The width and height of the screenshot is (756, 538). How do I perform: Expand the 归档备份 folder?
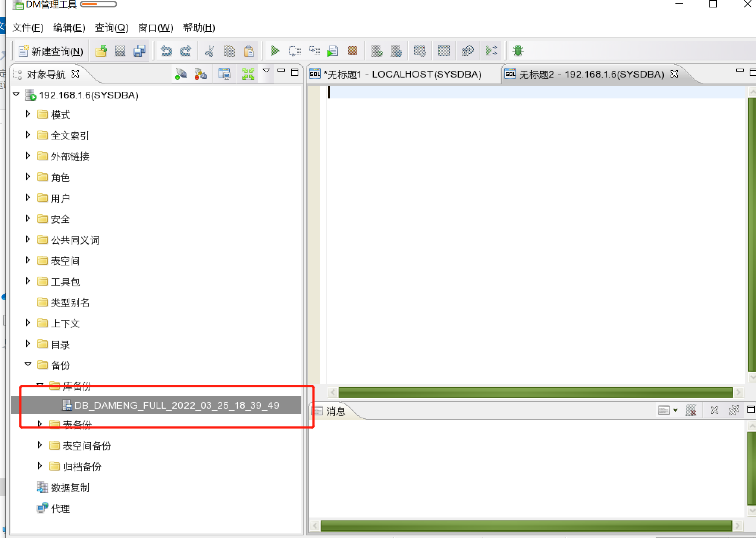(x=40, y=466)
